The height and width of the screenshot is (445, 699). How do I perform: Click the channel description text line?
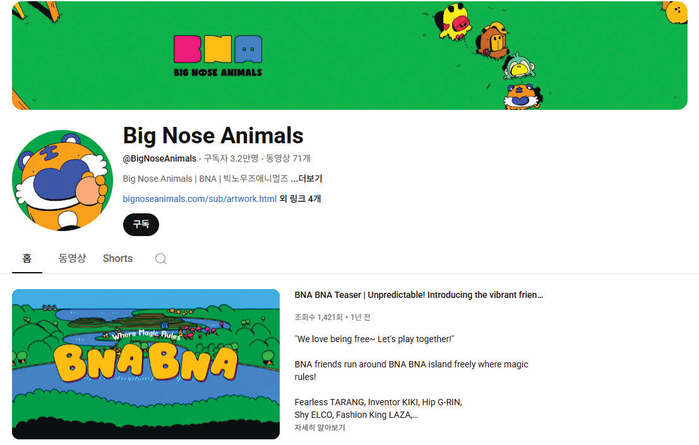coord(205,179)
